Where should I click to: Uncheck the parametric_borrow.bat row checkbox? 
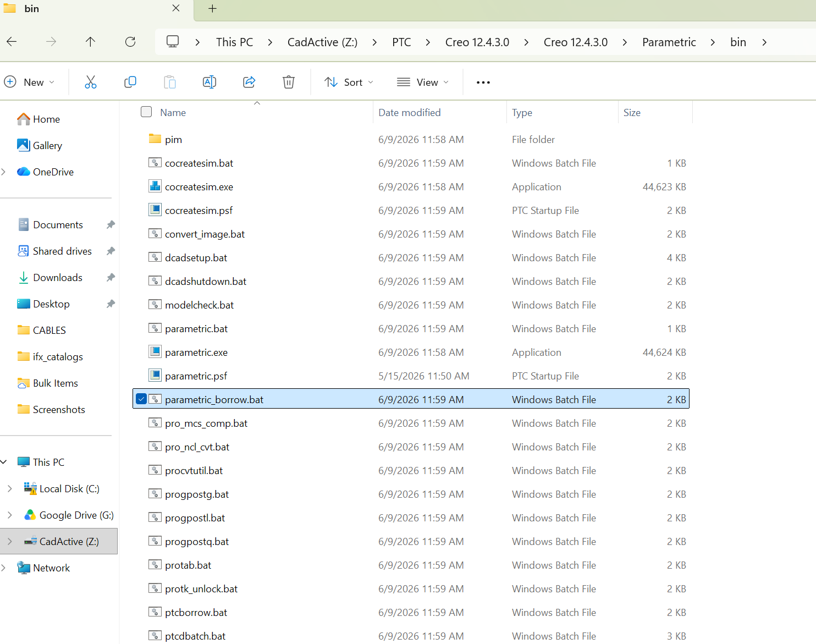141,399
